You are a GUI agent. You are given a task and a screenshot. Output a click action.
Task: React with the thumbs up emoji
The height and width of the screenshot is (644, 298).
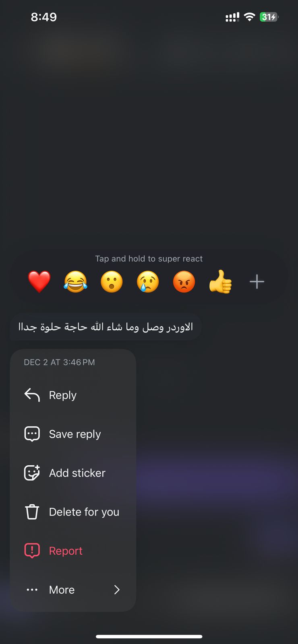tap(220, 282)
